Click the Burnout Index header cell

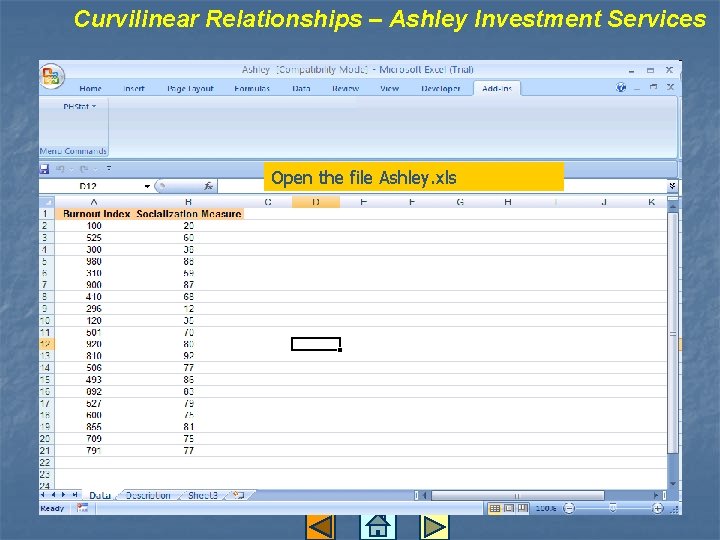click(94, 214)
